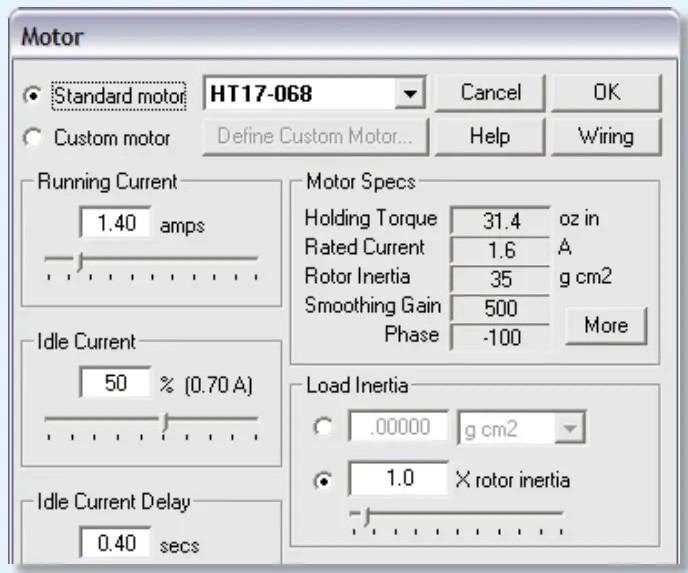
Task: Click the Load Inertia slider thumb
Action: [x=367, y=517]
